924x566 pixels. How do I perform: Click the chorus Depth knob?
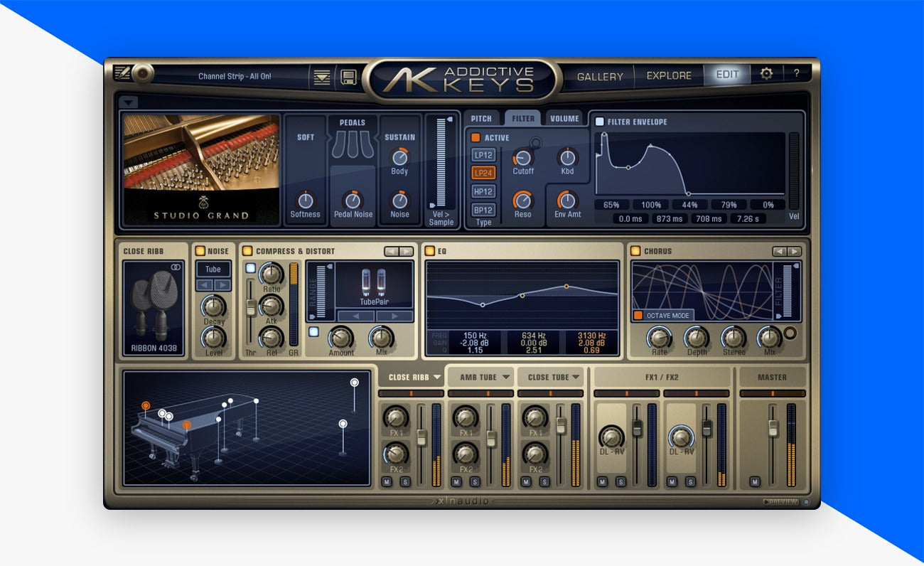697,337
